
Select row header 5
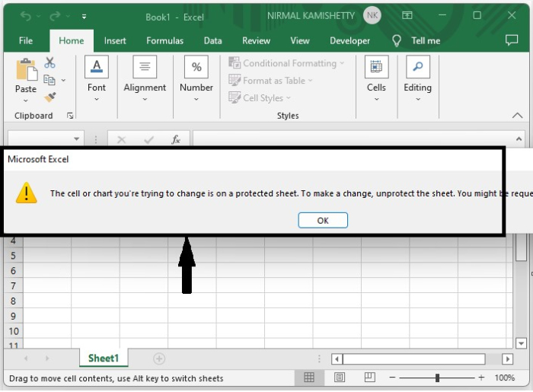coord(13,256)
